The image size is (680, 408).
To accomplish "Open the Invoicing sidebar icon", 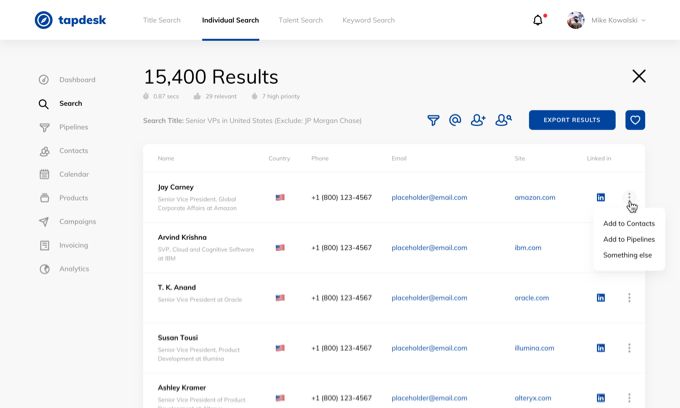I will pyautogui.click(x=44, y=245).
